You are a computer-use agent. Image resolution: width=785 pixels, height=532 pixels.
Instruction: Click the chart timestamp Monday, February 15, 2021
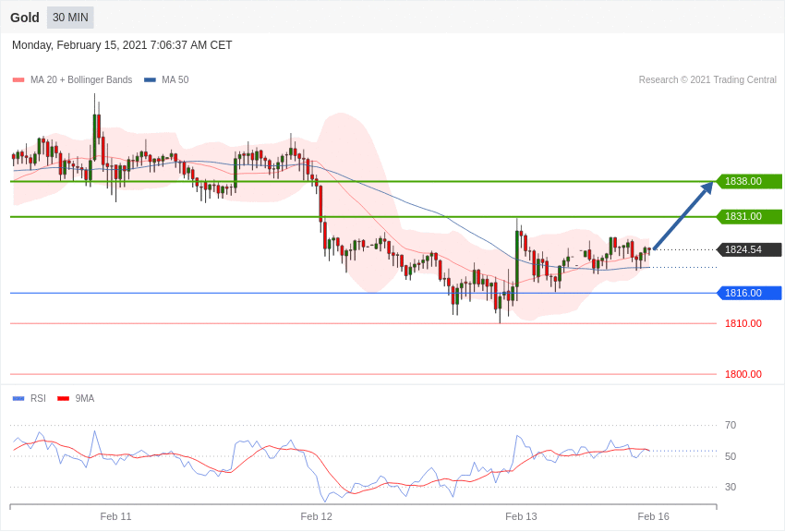122,45
